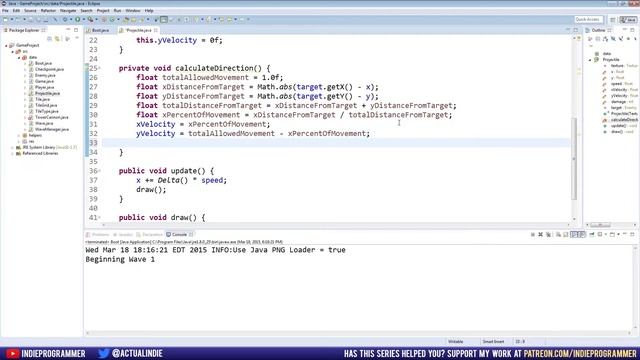Image resolution: width=640 pixels, height=360 pixels.
Task: Switch to the Boot.java editor tab
Action: click(x=100, y=30)
